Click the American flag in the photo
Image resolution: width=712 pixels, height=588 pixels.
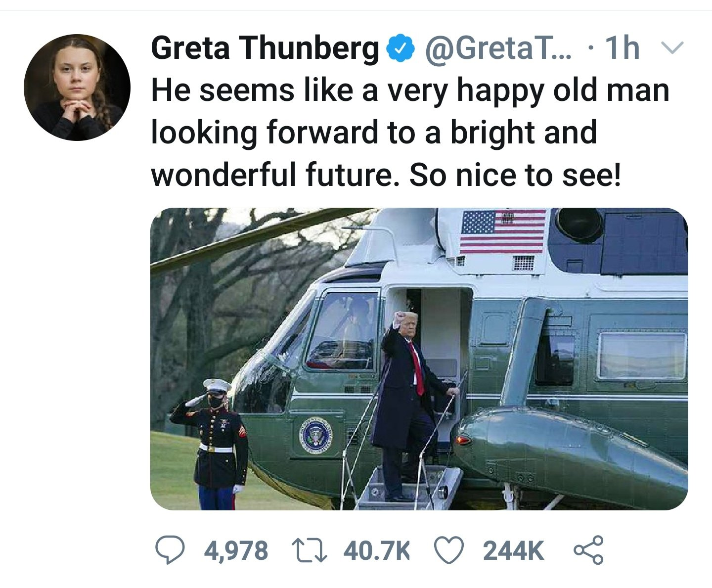(x=503, y=231)
